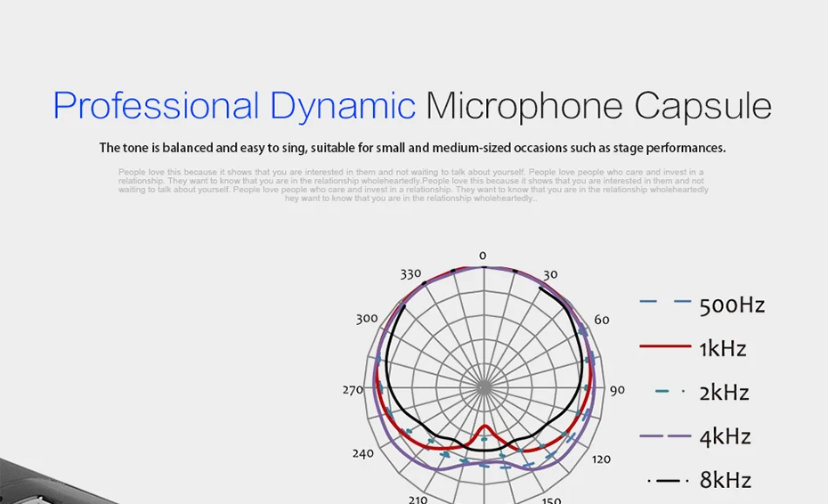The height and width of the screenshot is (504, 828).
Task: Click the 270 degree label on polar chart
Action: click(353, 390)
